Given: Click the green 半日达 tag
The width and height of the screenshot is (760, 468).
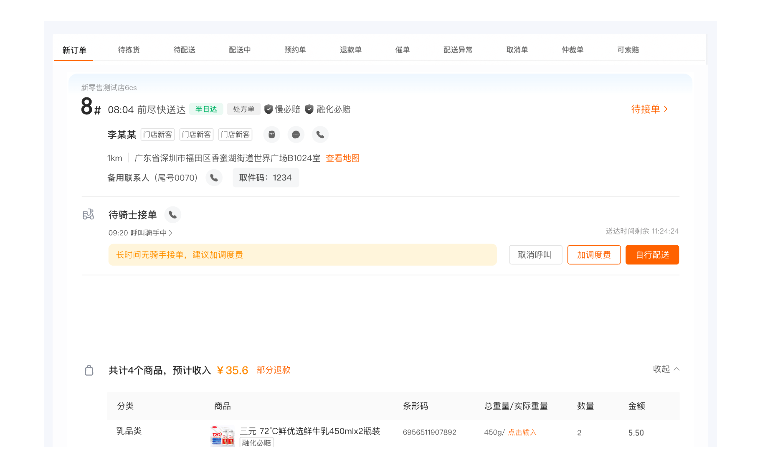Looking at the screenshot, I should 206,109.
